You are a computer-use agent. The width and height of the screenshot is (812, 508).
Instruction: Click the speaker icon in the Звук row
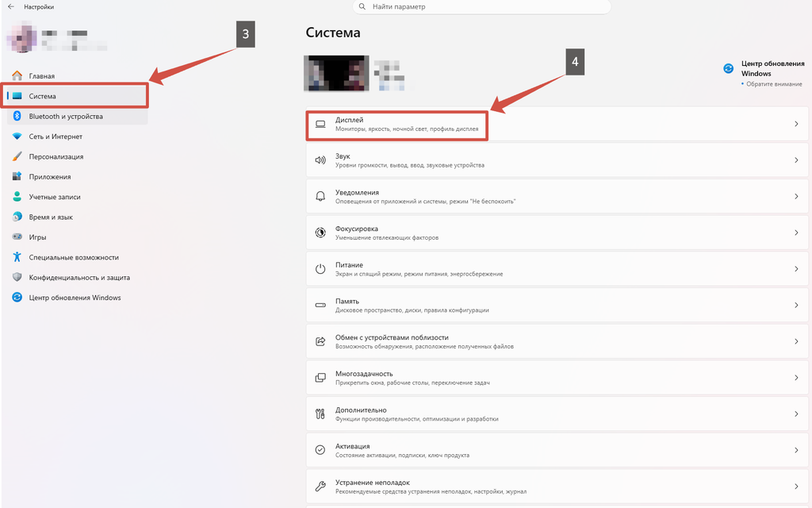320,160
